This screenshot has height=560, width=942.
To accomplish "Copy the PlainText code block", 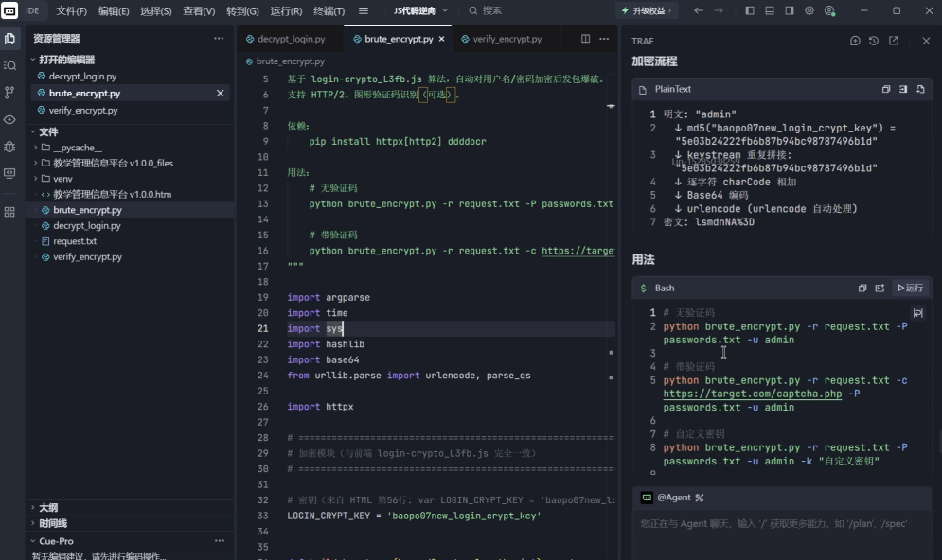I will (885, 89).
